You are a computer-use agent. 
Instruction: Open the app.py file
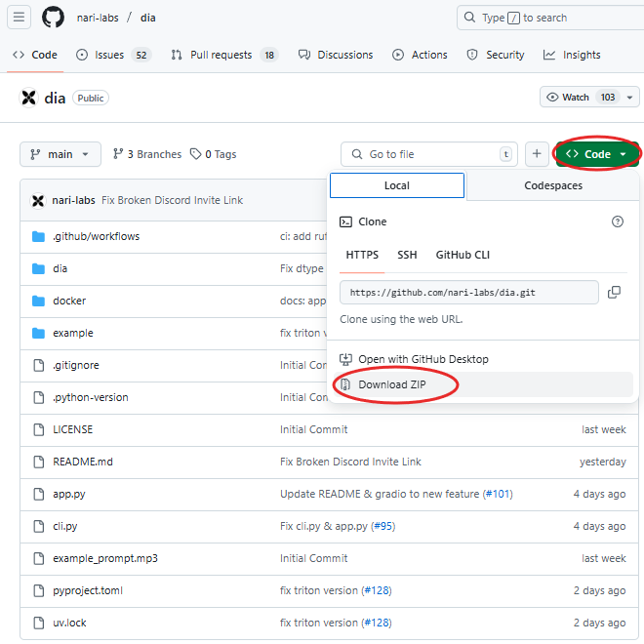coord(69,494)
